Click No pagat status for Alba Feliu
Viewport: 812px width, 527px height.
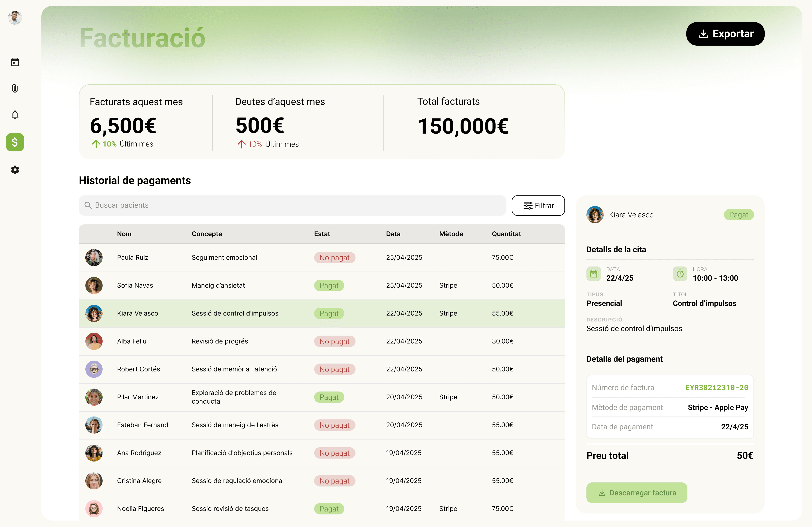pyautogui.click(x=335, y=341)
